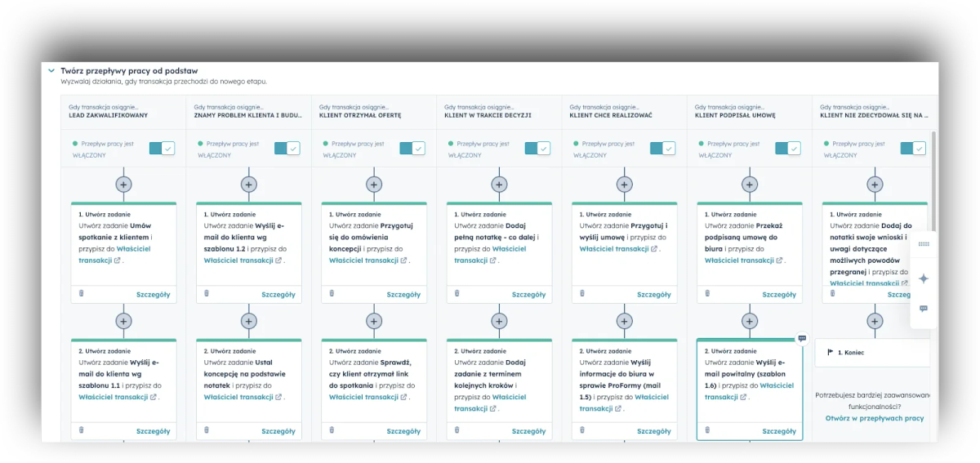Collapse 'Twórz przepływy pracy od podstaw' section
The width and height of the screenshot is (980, 463).
point(51,71)
